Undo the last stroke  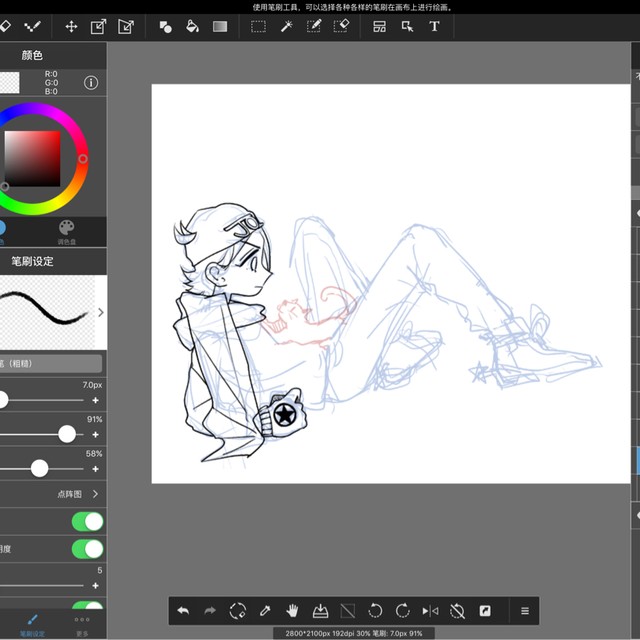[x=183, y=610]
